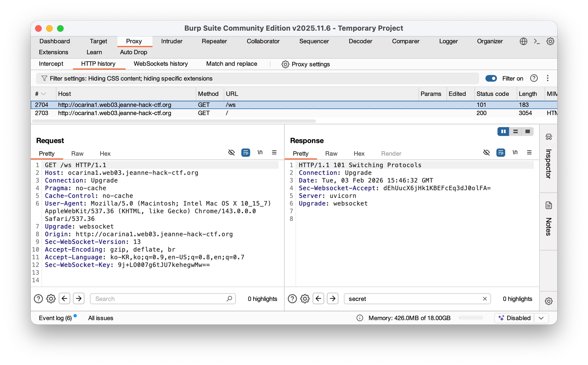
Task: Open the Repeater tab
Action: pos(214,41)
